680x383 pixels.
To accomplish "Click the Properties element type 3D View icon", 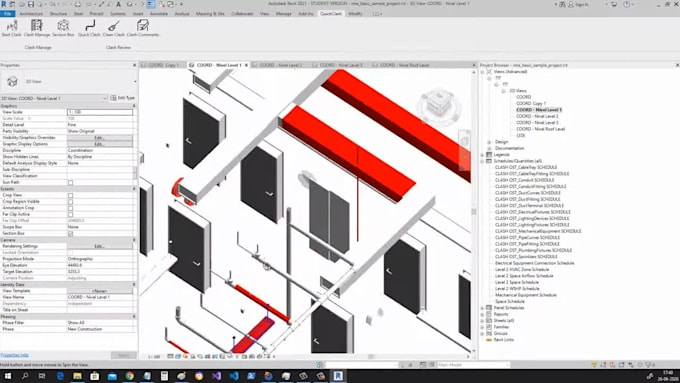I will (x=12, y=81).
